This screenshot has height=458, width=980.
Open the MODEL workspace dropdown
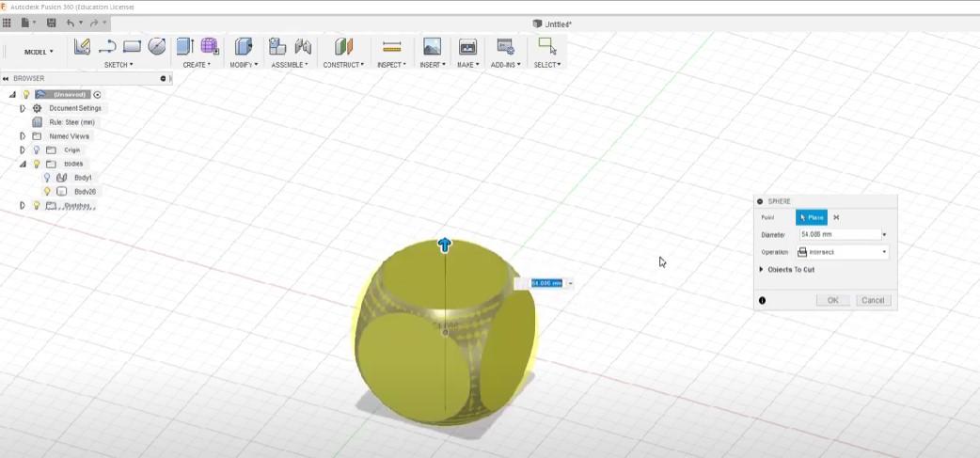[39, 52]
